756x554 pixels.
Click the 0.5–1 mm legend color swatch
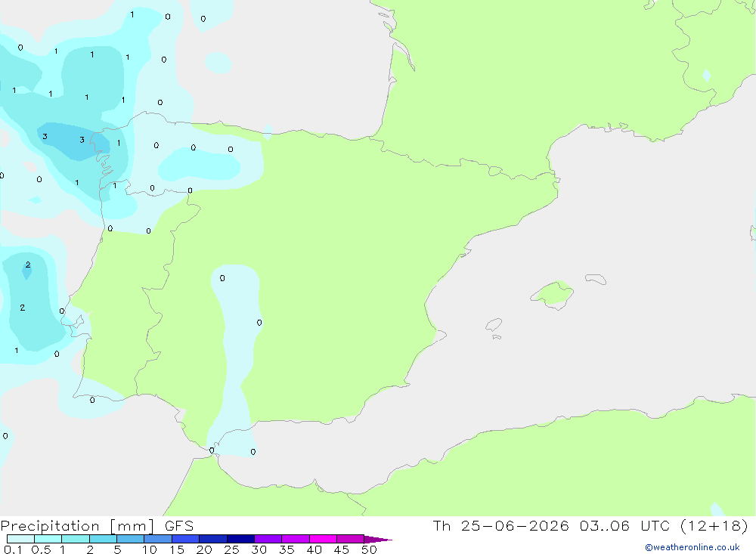(48, 539)
